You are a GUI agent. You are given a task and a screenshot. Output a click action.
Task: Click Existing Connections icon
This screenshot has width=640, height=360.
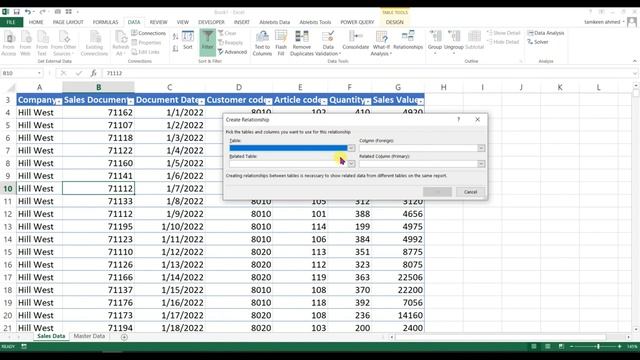tap(94, 43)
